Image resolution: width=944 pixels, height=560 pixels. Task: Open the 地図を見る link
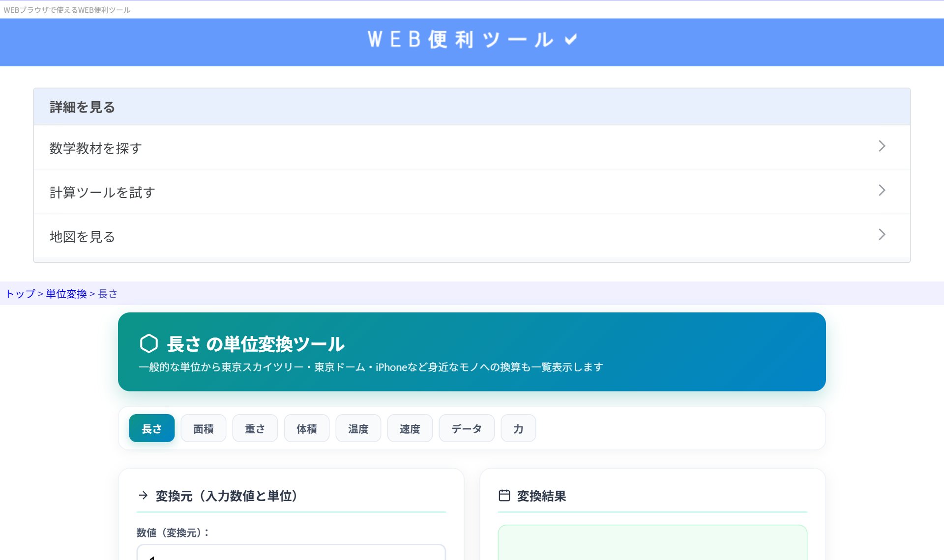point(472,236)
